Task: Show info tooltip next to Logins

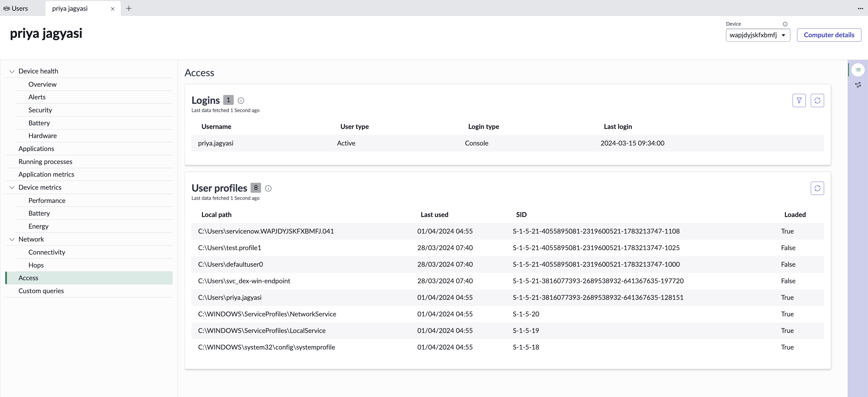Action: pyautogui.click(x=241, y=100)
